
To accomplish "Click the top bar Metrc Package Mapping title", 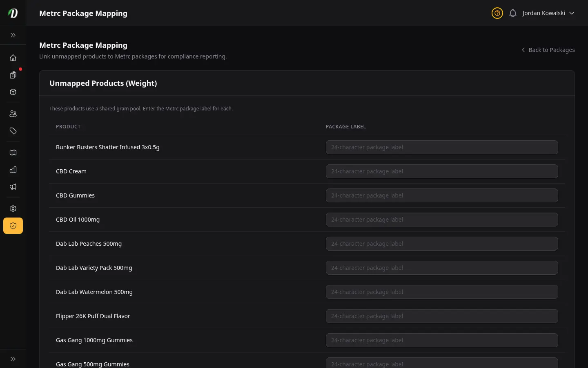I will point(83,13).
